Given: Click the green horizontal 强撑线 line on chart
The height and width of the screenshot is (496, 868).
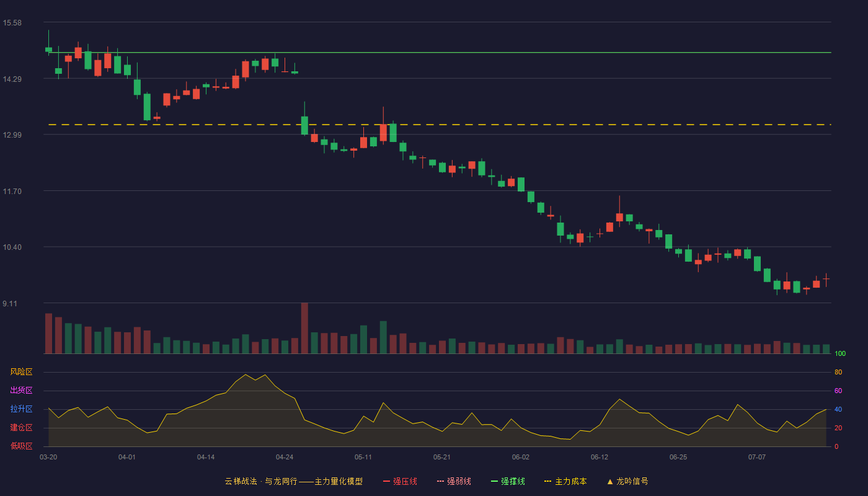Looking at the screenshot, I should (x=438, y=53).
